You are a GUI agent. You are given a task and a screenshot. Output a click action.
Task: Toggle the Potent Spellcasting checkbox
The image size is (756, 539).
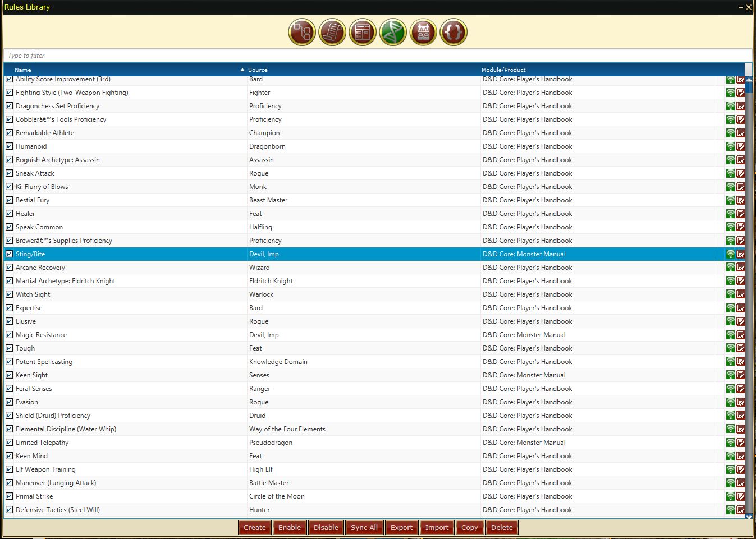point(9,361)
